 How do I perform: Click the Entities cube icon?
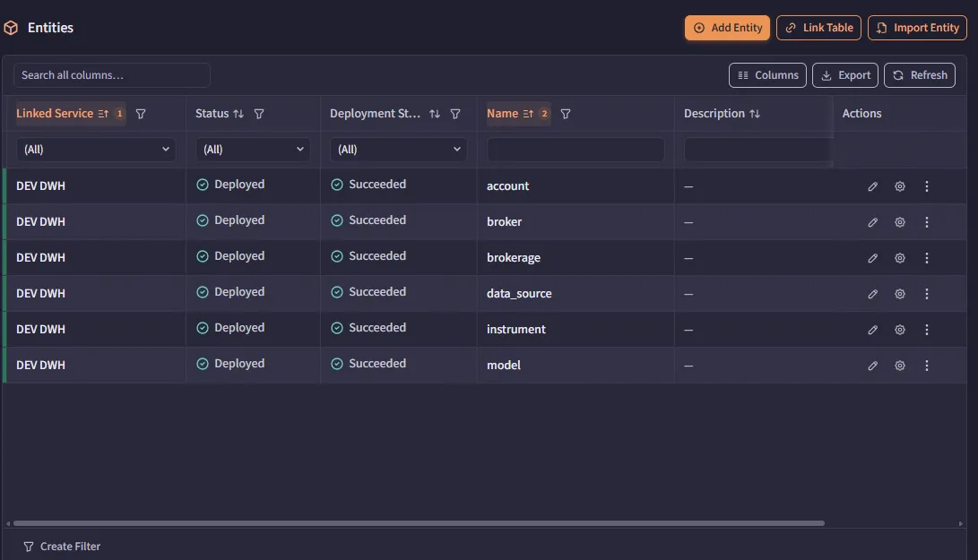(11, 28)
